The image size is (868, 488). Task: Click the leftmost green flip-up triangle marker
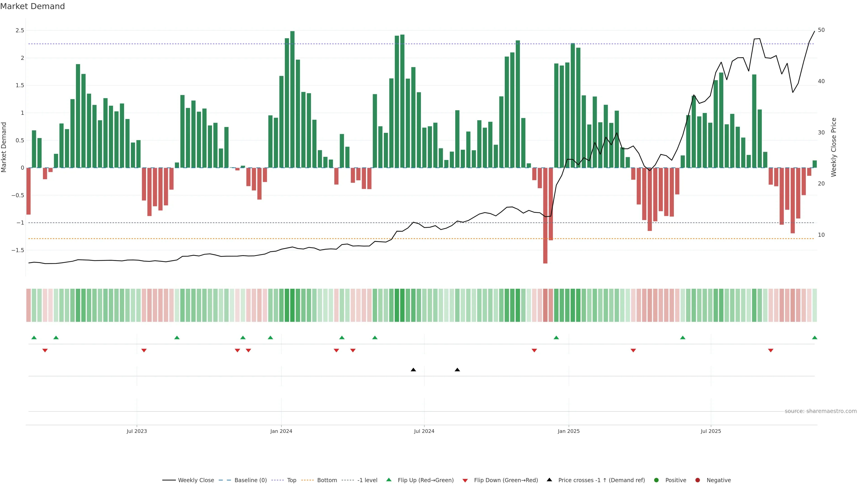pyautogui.click(x=34, y=338)
